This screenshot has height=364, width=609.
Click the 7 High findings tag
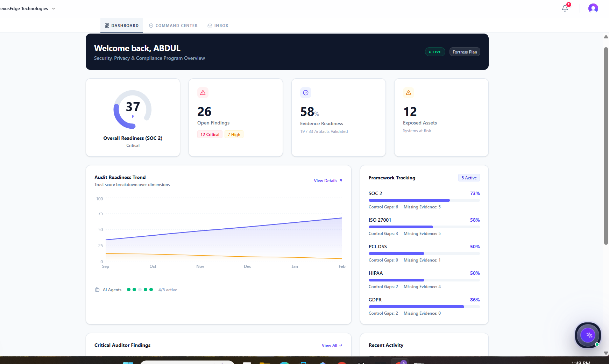pos(234,135)
